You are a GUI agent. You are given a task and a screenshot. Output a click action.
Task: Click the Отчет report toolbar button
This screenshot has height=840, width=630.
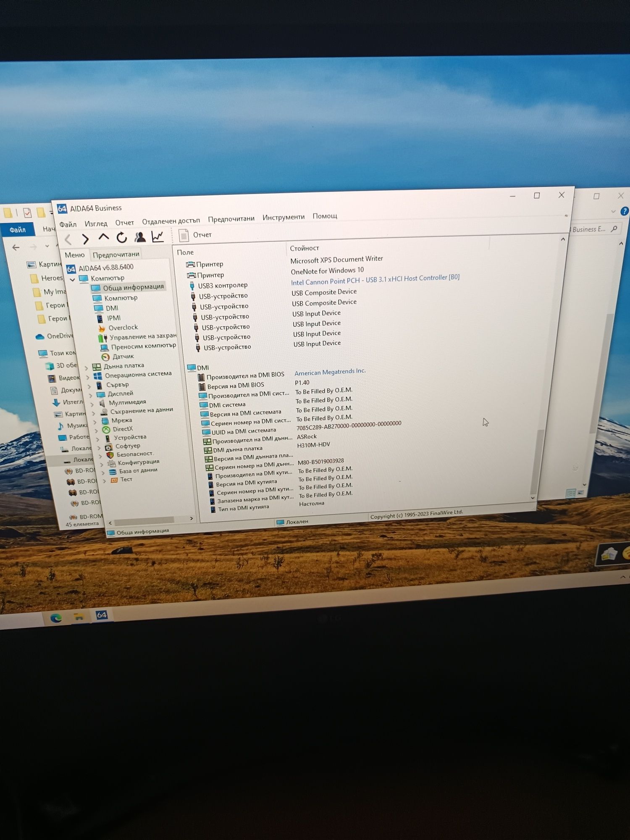pos(196,235)
